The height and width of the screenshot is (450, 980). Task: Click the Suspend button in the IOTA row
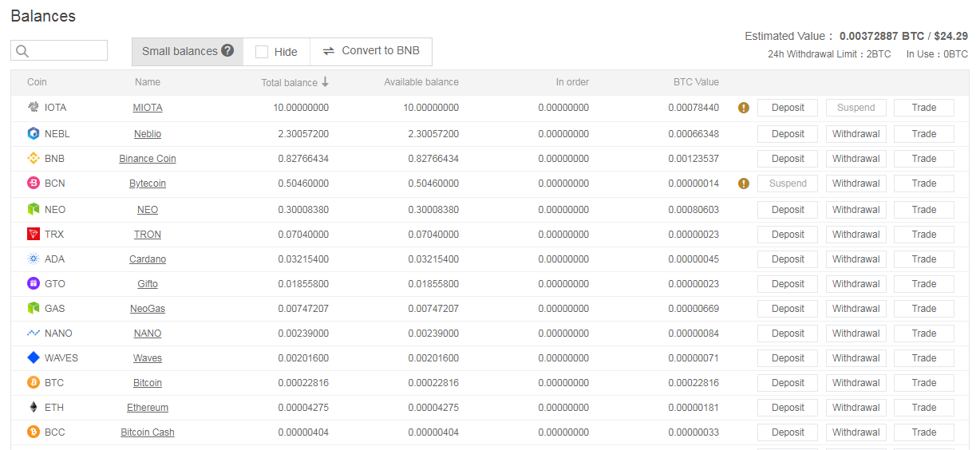(856, 108)
